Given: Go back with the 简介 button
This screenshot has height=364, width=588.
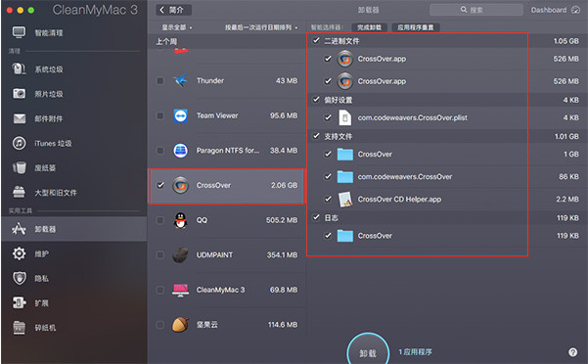Looking at the screenshot, I should pyautogui.click(x=173, y=10).
